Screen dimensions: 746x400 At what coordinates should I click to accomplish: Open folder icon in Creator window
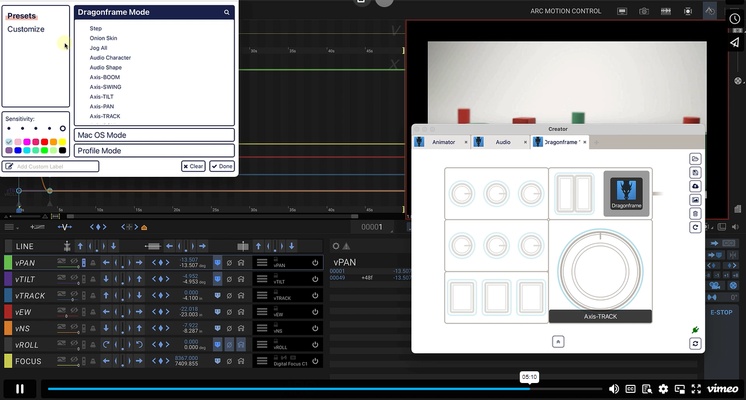[695, 159]
